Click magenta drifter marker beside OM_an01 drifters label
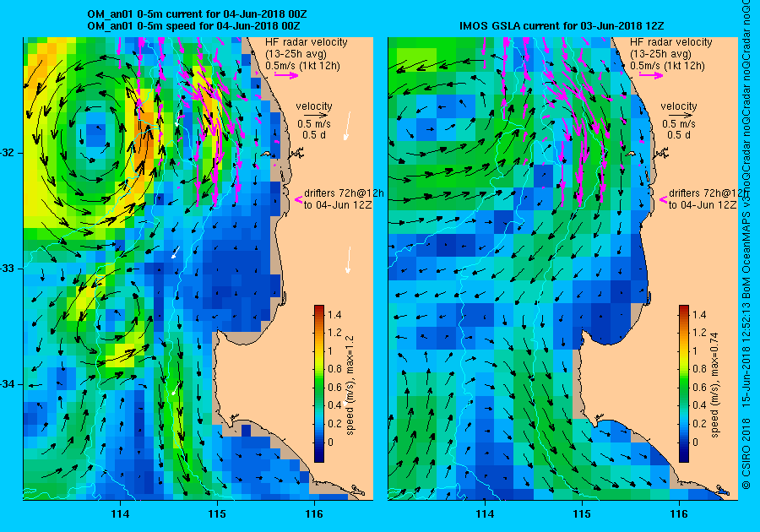The height and width of the screenshot is (532, 760). point(298,199)
